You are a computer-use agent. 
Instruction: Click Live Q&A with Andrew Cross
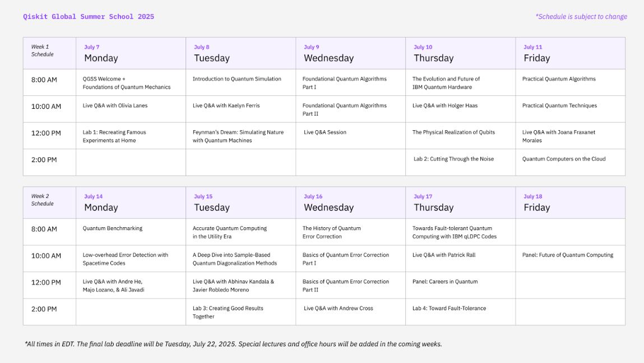[x=338, y=308]
